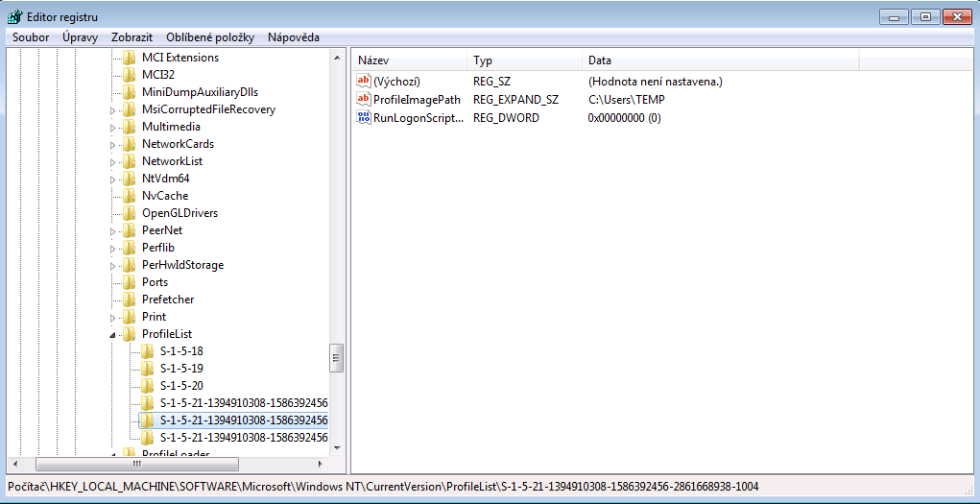Open the Úpravy menu

coord(80,37)
